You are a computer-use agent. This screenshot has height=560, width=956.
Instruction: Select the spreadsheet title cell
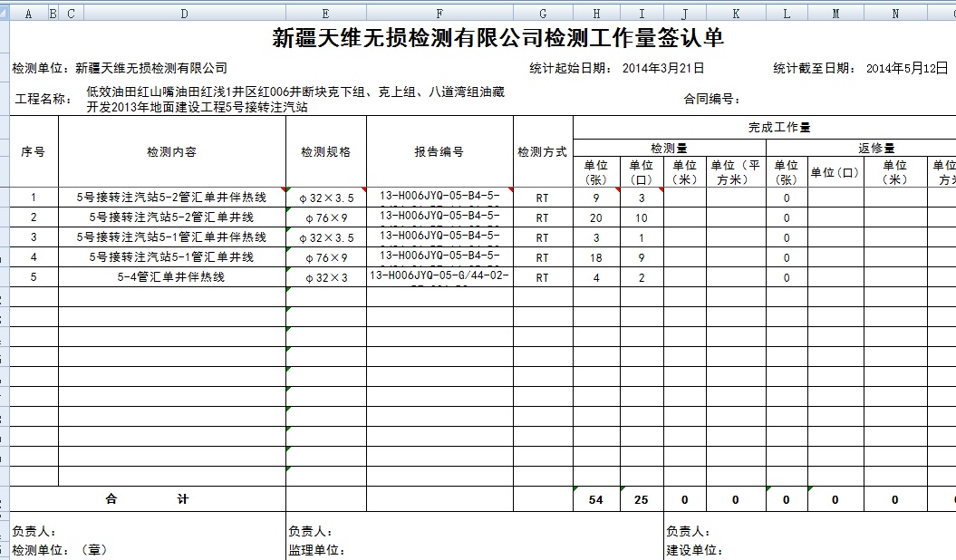pos(497,39)
